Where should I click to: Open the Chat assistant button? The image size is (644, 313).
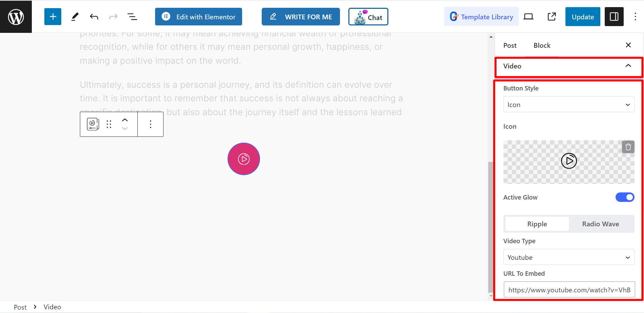coord(368,17)
